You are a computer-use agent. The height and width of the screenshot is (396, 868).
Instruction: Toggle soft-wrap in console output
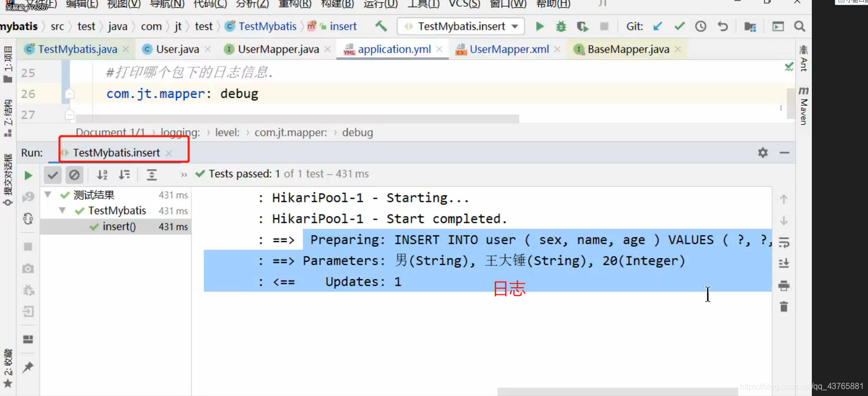click(x=784, y=242)
